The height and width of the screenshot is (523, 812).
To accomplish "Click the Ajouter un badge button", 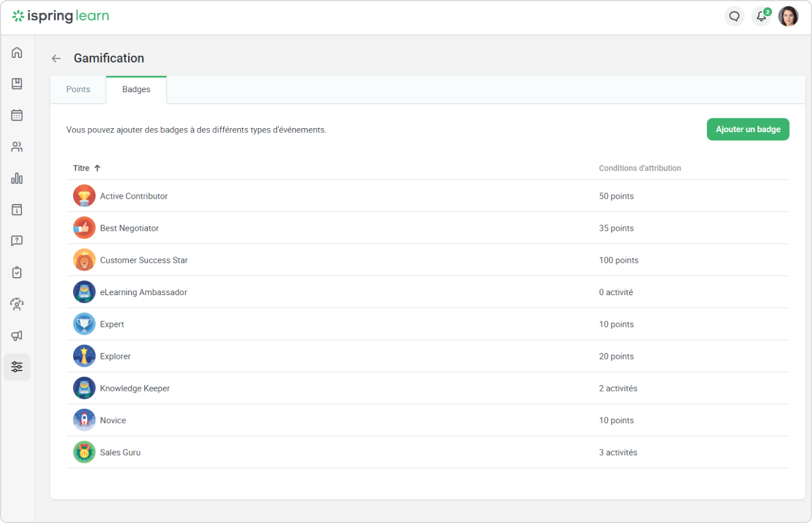I will tap(748, 129).
